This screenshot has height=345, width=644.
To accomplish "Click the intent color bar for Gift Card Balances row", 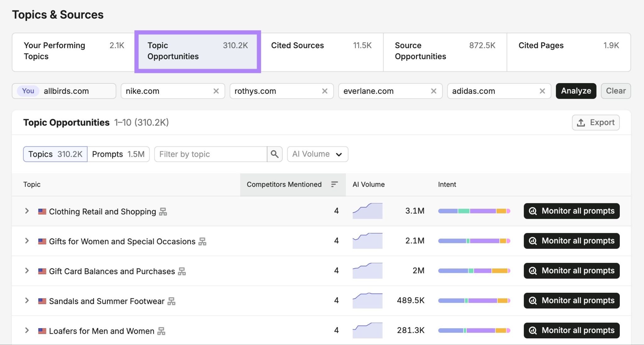I will click(x=474, y=271).
